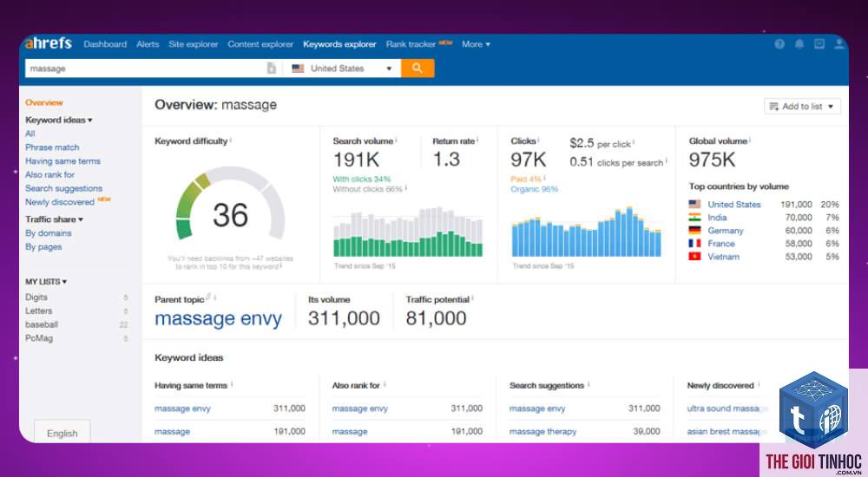Click the clicks trend bar chart

(x=586, y=232)
